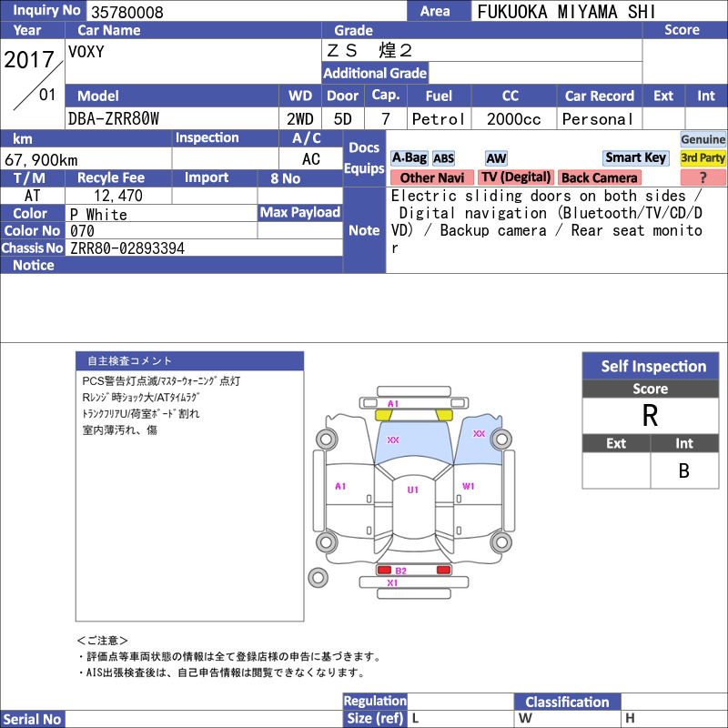728x728 pixels.
Task: Click the area value FUKUOKA MIYAMA SHI
Action: (566, 12)
